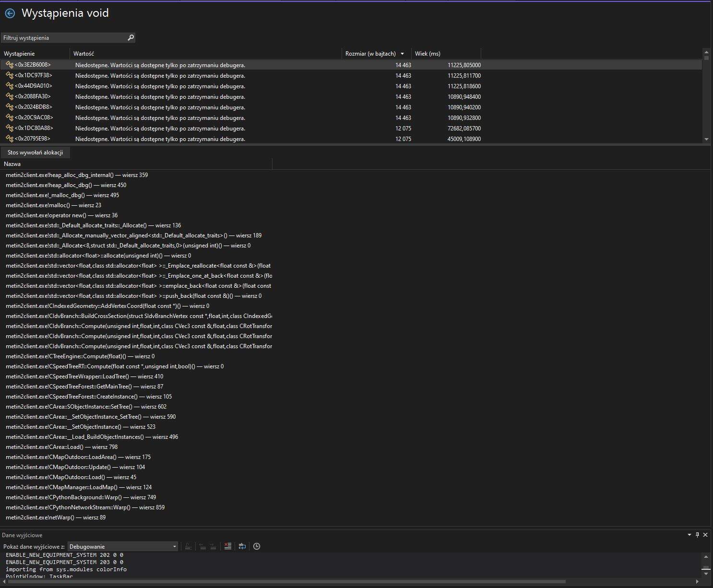Viewport: 713px width, 588px height.
Task: Select instance text <0x1DC97F38>
Action: 33,75
